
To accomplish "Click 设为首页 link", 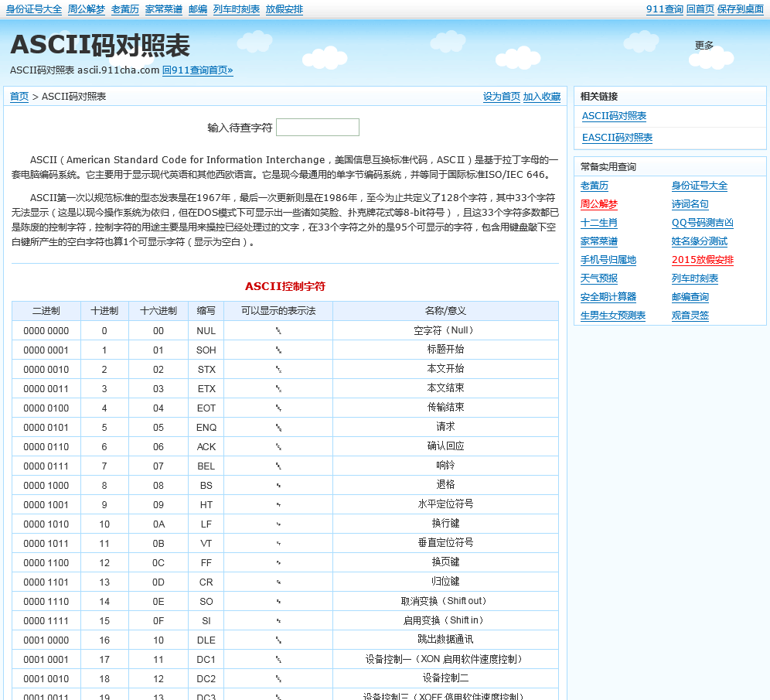I will (x=501, y=97).
